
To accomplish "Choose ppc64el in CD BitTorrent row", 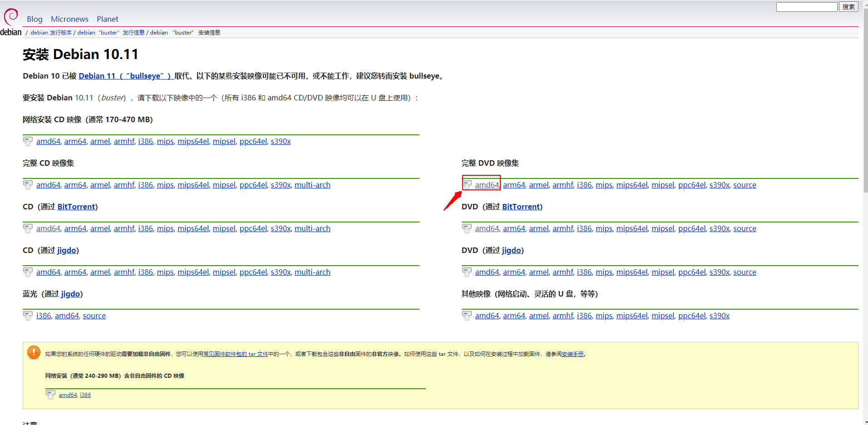I will pyautogui.click(x=253, y=228).
